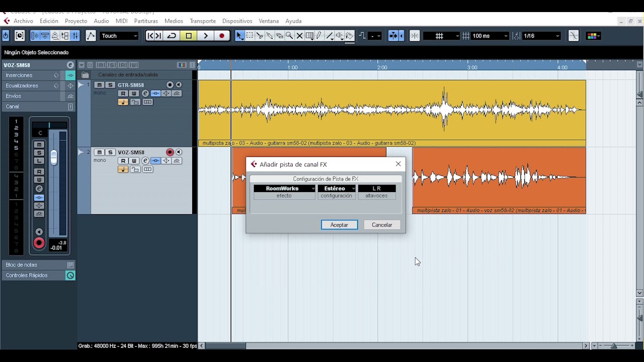Click the 2:00 mark on the ruler
Image resolution: width=644 pixels, height=362 pixels.
click(382, 67)
